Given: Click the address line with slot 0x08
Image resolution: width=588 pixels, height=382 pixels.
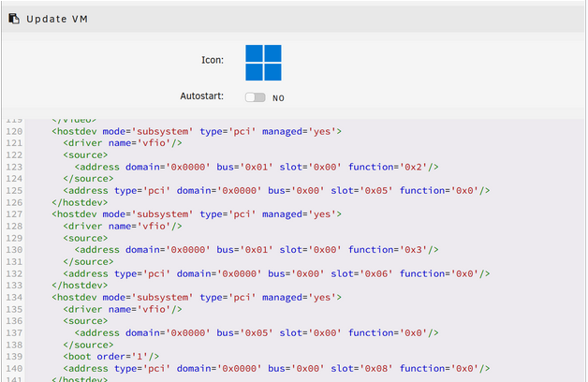Looking at the screenshot, I should click(276, 369).
